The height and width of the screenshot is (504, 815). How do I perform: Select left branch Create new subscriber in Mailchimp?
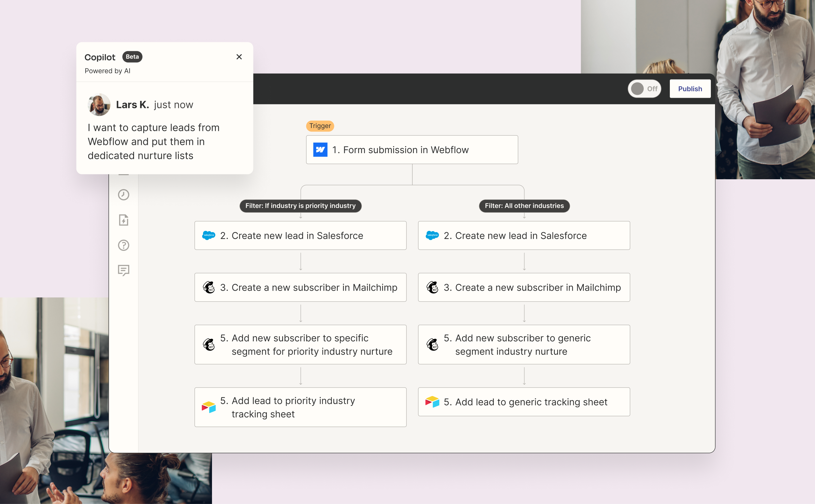[300, 287]
